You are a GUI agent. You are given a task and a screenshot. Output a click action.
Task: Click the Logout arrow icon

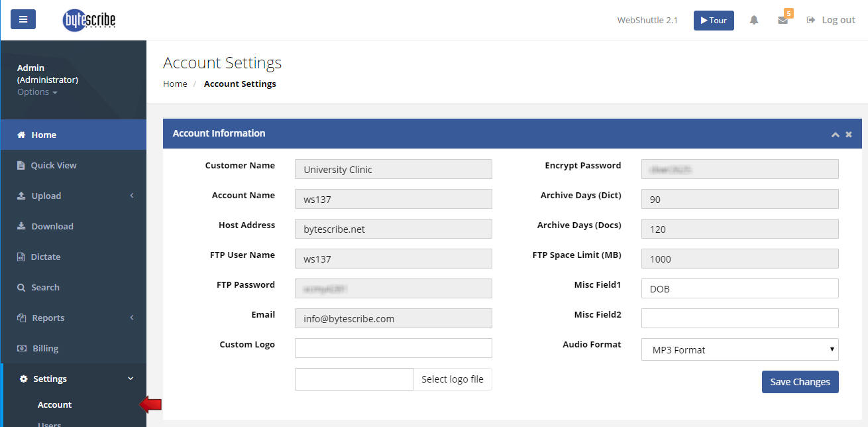pyautogui.click(x=810, y=20)
